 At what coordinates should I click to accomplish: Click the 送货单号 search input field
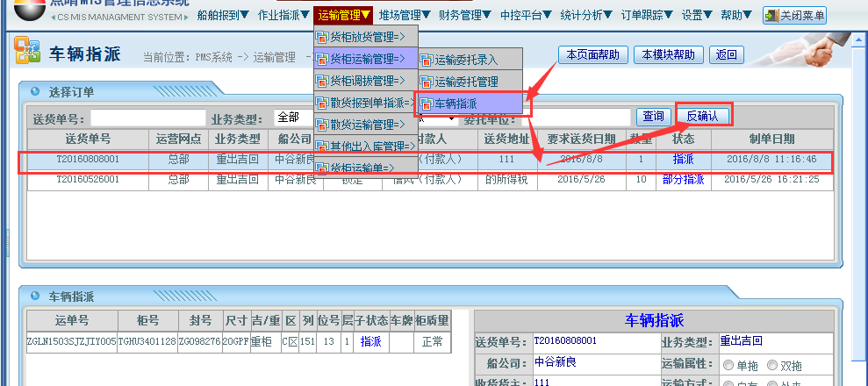[147, 118]
